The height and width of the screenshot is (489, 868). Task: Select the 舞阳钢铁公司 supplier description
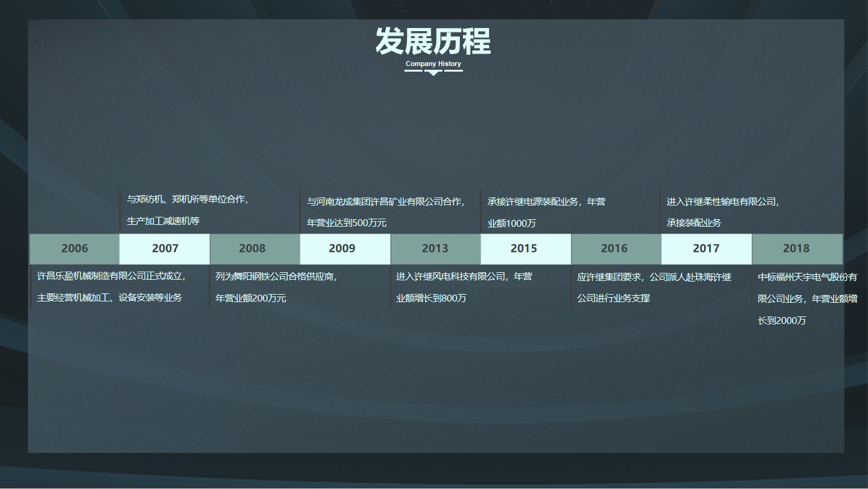[276, 287]
